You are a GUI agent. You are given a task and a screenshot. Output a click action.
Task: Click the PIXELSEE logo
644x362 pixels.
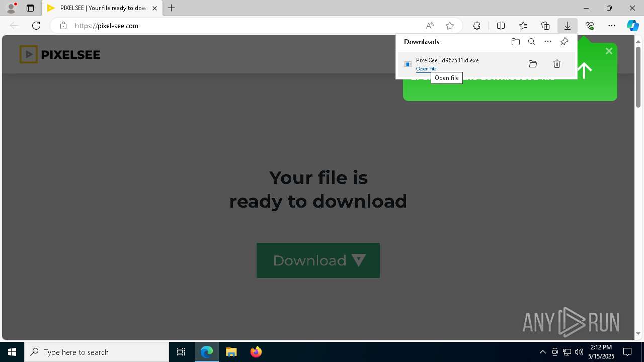pos(60,54)
